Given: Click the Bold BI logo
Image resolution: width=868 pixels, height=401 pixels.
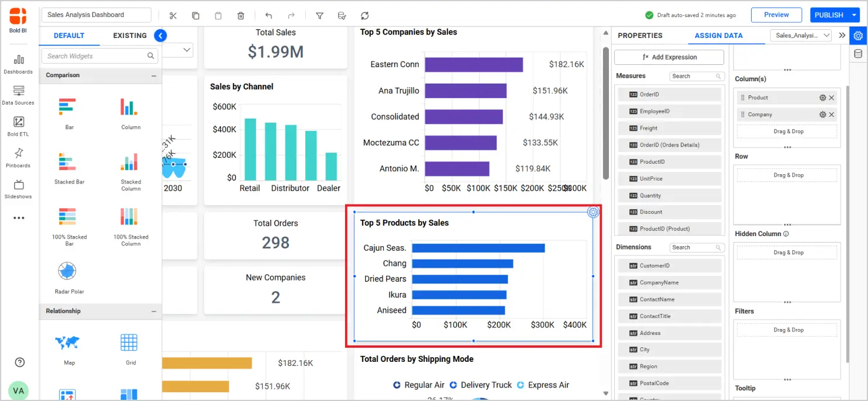Looking at the screenshot, I should pos(18,19).
